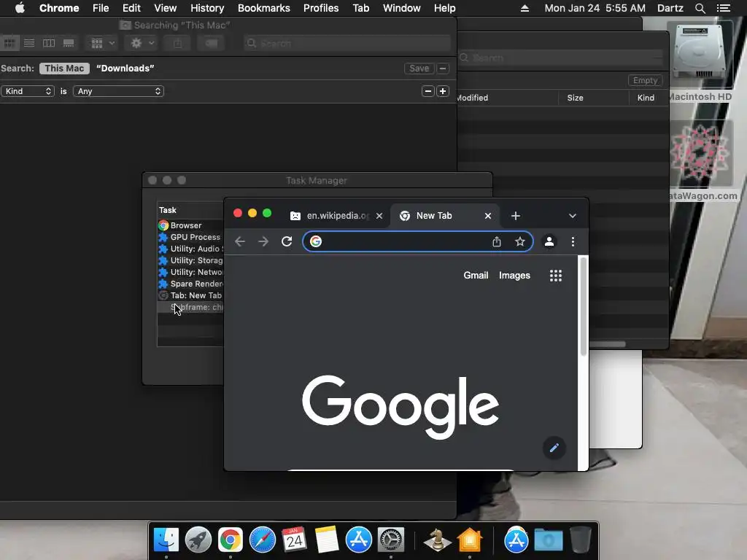Select the Tab: New Tab task row
747x560 pixels.
coord(190,295)
